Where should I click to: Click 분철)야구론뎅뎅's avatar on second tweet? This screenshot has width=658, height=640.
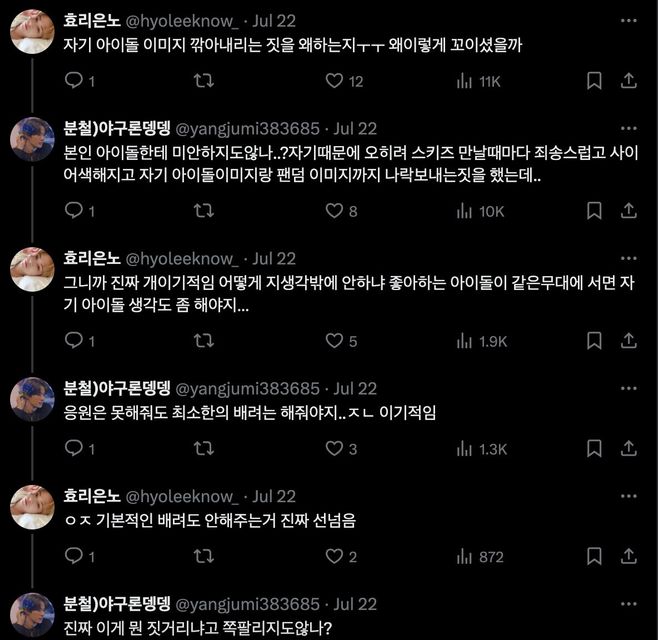[x=32, y=141]
